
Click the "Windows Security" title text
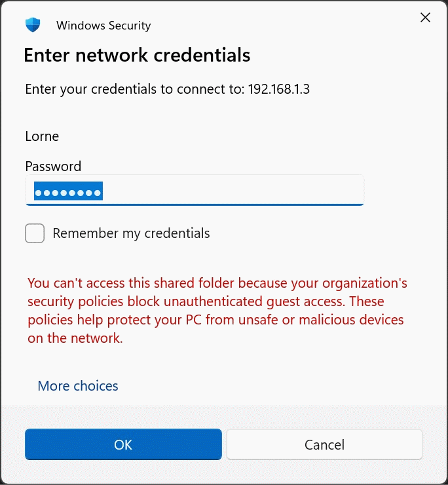point(103,26)
